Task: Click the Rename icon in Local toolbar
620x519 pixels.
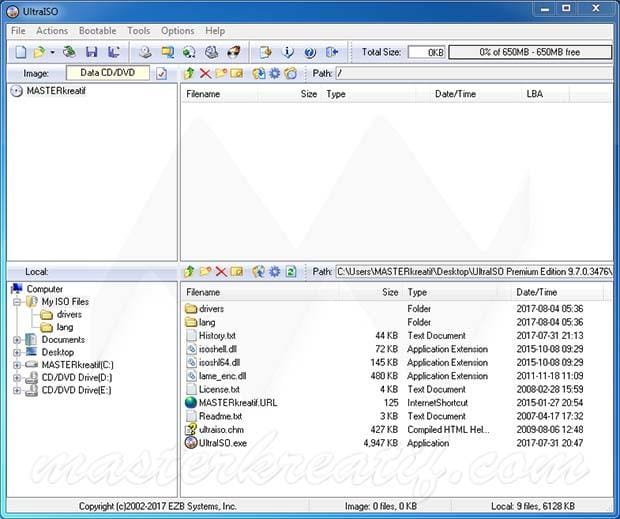Action: pyautogui.click(x=236, y=272)
